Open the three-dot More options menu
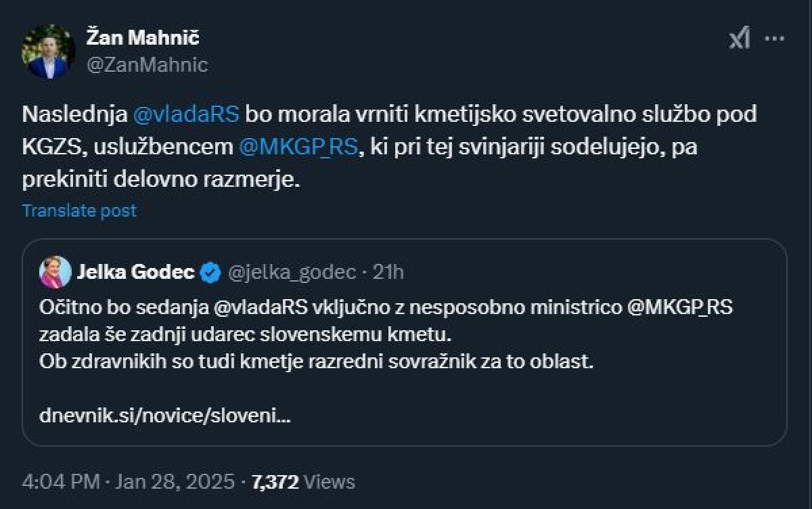This screenshot has width=812, height=509. (774, 39)
